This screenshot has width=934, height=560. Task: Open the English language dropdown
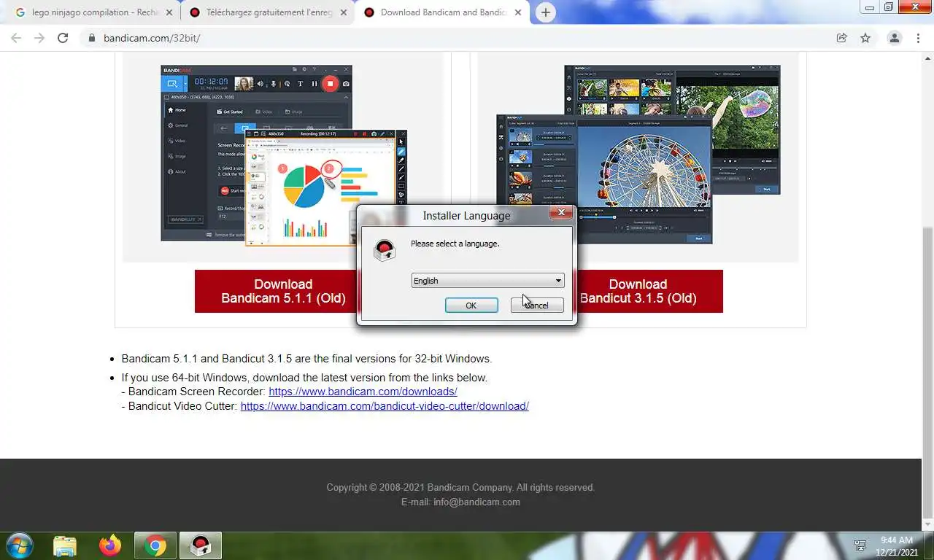pyautogui.click(x=487, y=281)
